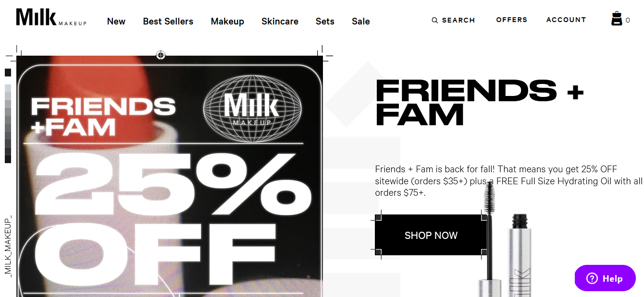This screenshot has width=644, height=297.
Task: Go to Best Sellers in navigation
Action: [168, 22]
